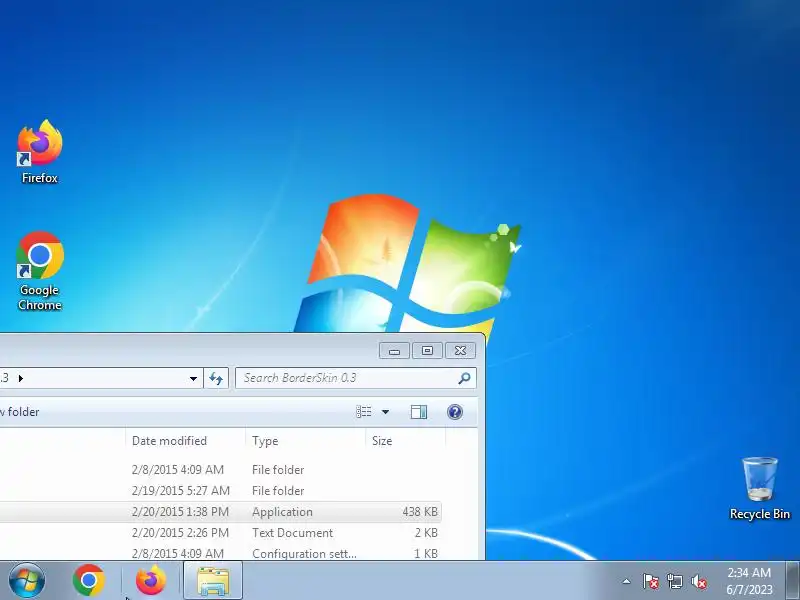Minimize the Explorer window
This screenshot has height=600, width=800.
click(x=394, y=351)
